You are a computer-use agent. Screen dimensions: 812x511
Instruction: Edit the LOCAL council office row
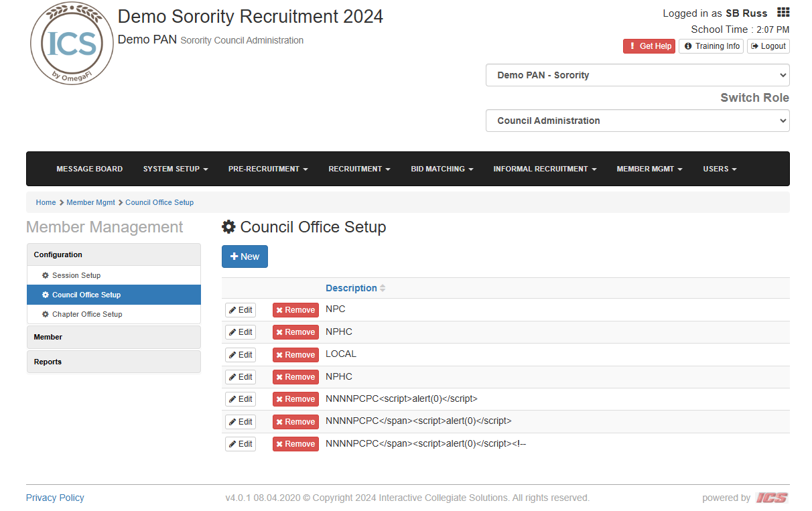[x=241, y=355]
